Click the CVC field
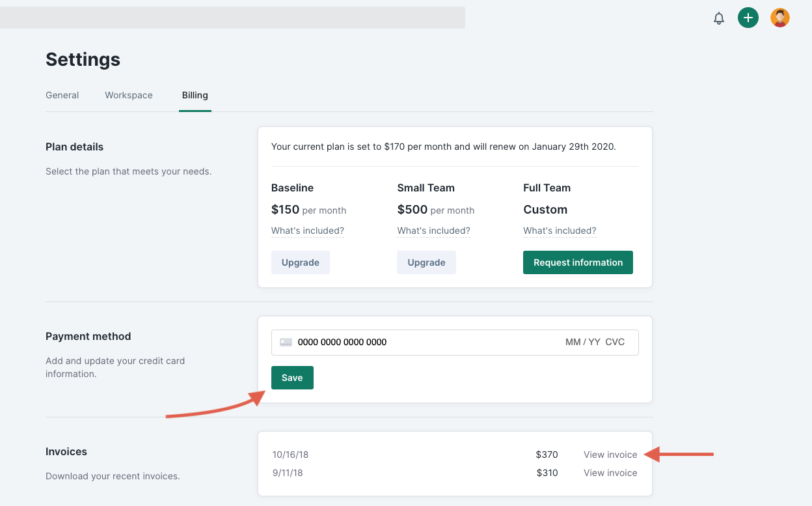Viewport: 812px width, 506px height. click(615, 342)
